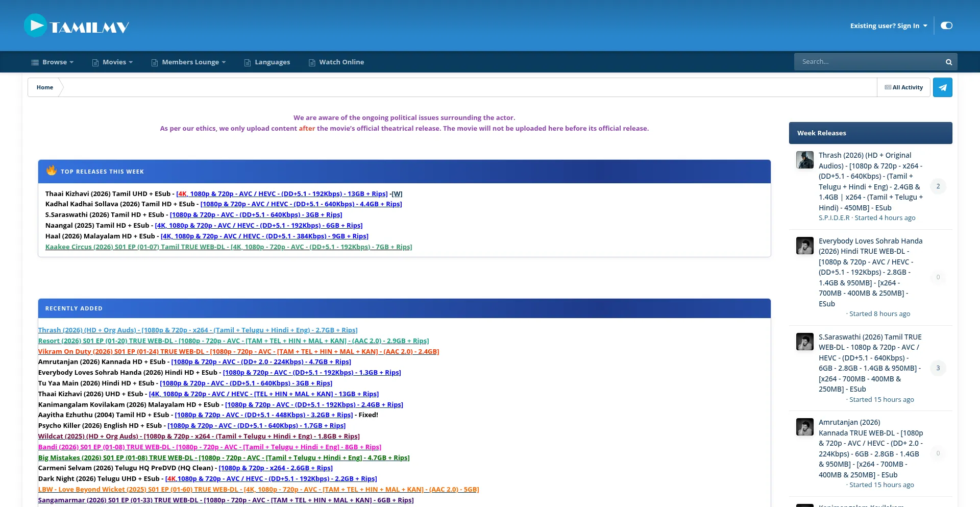Screen dimensions: 980x507
Task: Open Thaai Kizhavi 4K 13GB top release link
Action: tap(282, 194)
